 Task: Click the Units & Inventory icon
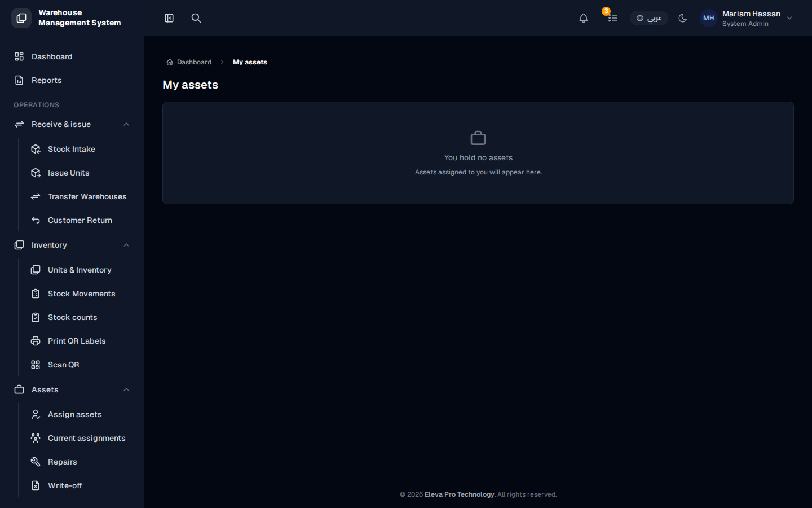pos(36,270)
